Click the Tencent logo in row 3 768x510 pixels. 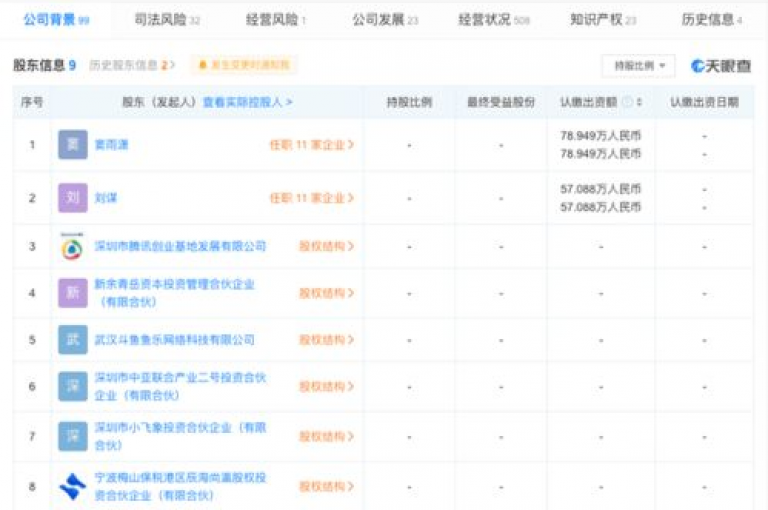coord(72,246)
